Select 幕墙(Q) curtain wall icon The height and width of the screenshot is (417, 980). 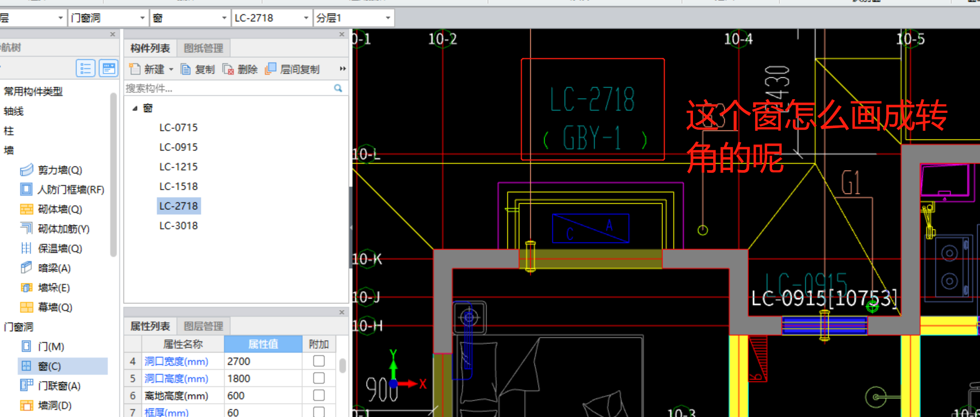(26, 307)
